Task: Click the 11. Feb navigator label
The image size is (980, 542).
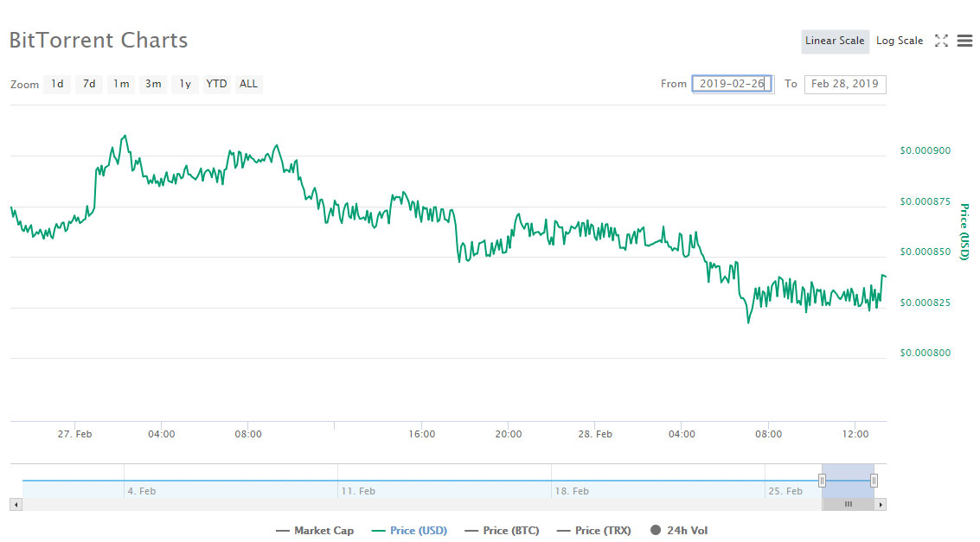Action: (x=358, y=491)
